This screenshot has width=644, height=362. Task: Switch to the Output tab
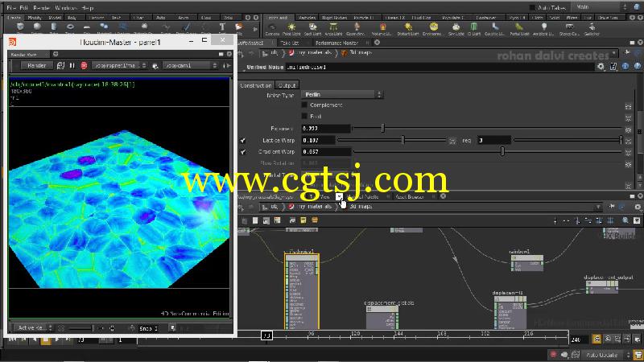[x=287, y=85]
